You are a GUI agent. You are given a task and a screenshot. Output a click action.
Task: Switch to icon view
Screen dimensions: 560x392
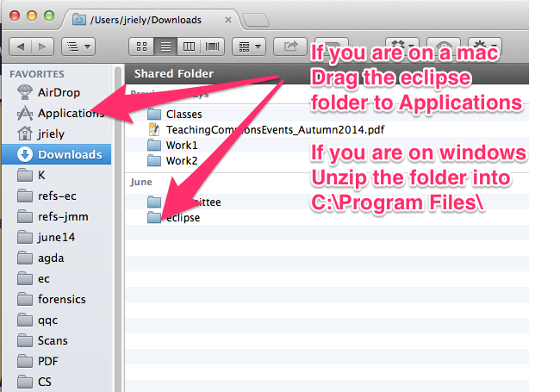pos(142,46)
